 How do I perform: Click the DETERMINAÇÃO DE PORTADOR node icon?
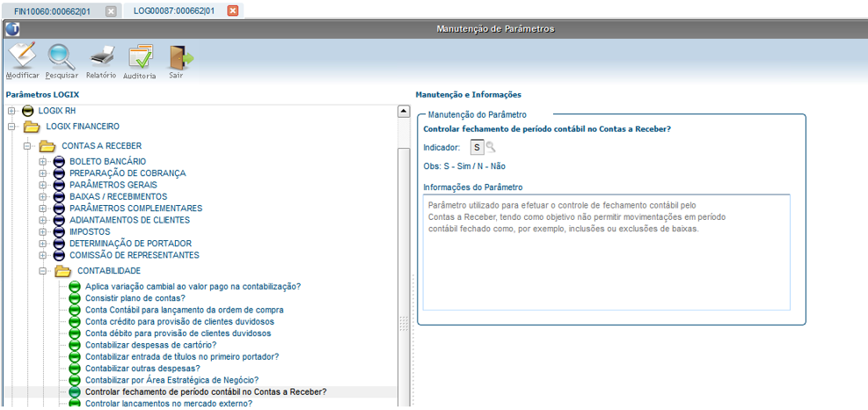point(59,244)
